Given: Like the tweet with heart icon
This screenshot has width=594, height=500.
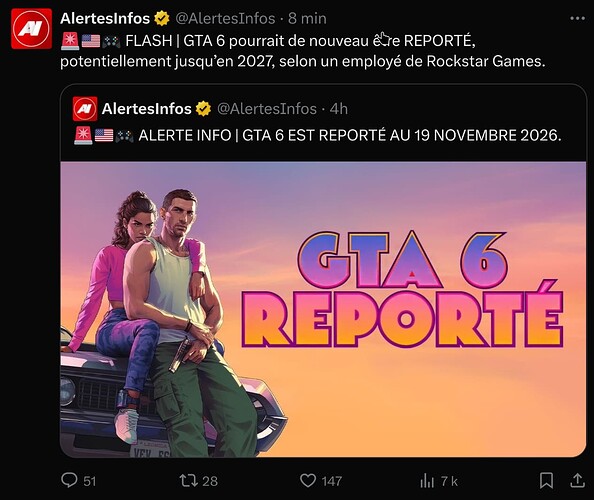Looking at the screenshot, I should 308,480.
